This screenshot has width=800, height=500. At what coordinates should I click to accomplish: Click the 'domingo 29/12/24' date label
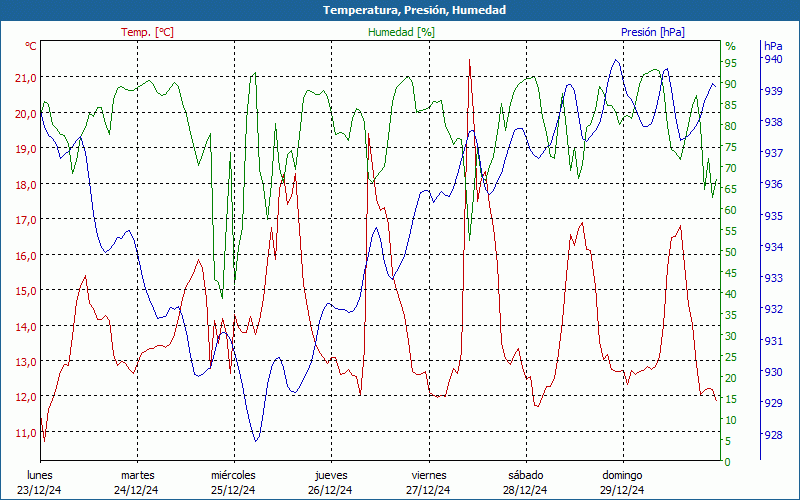point(622,483)
